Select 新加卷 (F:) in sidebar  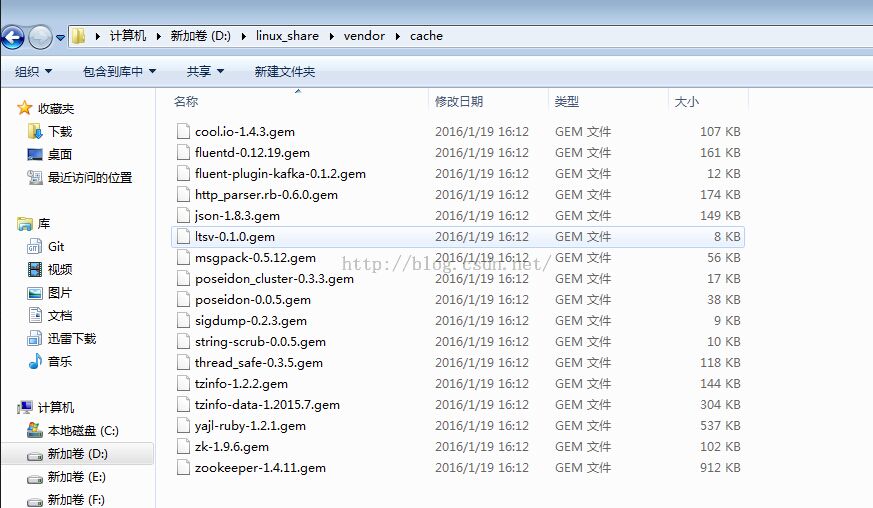tap(76, 500)
